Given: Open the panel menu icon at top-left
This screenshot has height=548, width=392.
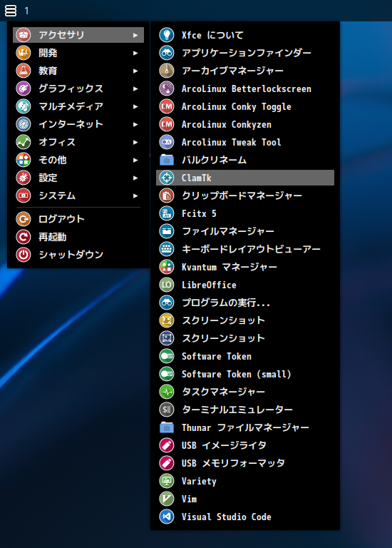Looking at the screenshot, I should click(11, 11).
